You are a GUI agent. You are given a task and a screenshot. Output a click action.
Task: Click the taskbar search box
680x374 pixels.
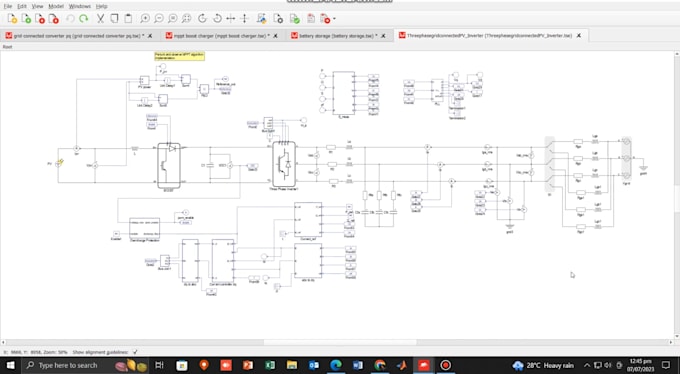click(x=85, y=365)
